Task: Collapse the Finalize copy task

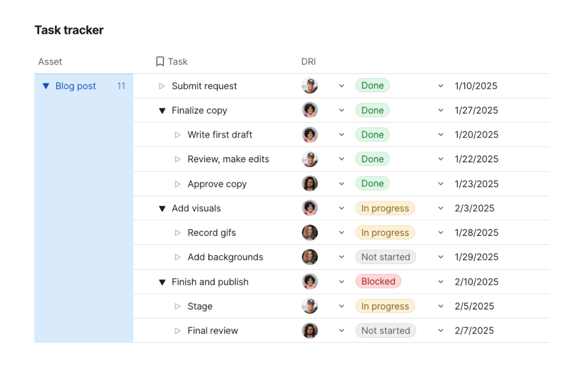Action: (x=162, y=111)
